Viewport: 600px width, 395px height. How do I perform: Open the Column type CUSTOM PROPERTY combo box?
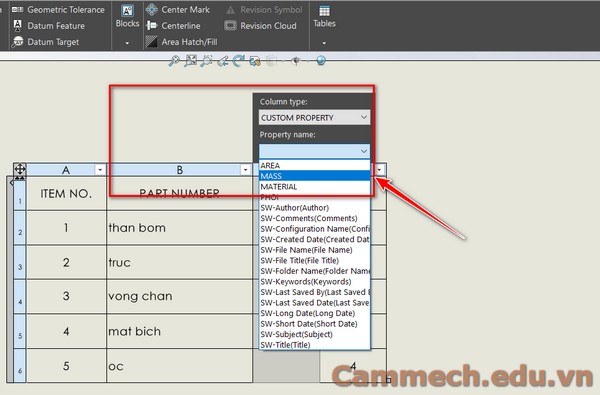[x=314, y=118]
